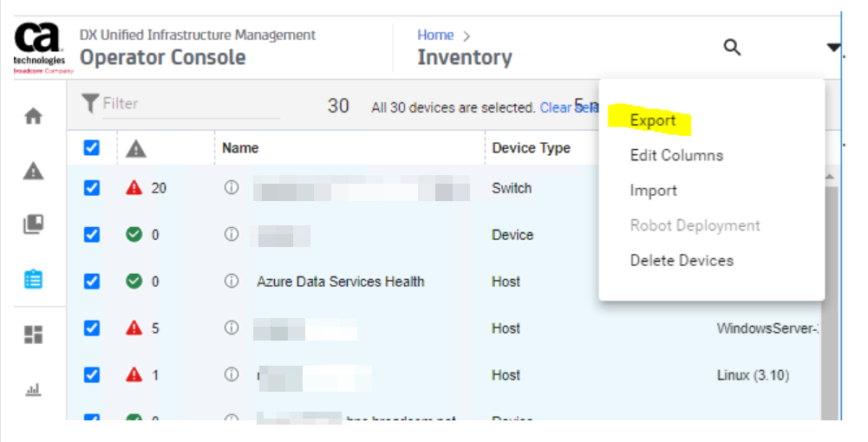Choose Export from the actions menu
The height and width of the screenshot is (442, 868).
[652, 120]
